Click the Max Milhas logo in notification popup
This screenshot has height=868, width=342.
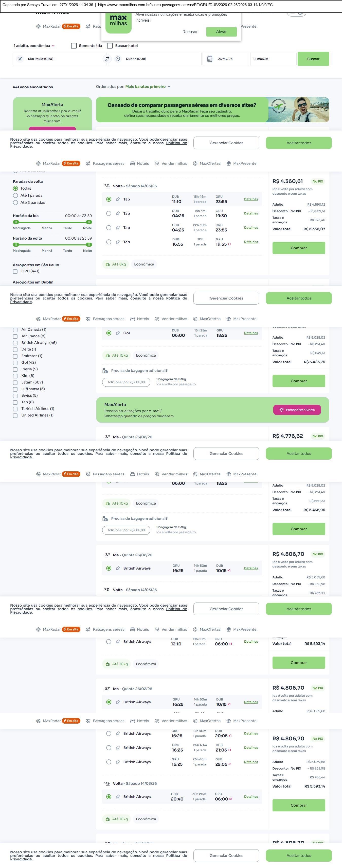[118, 22]
